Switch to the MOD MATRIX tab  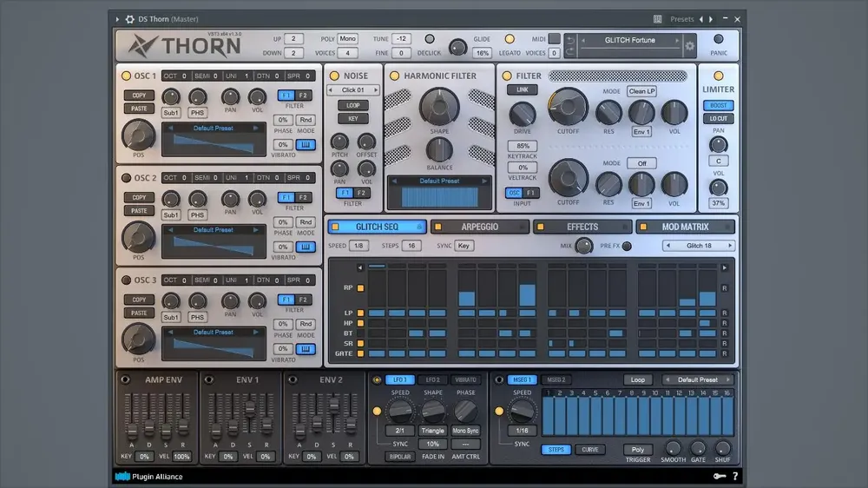[686, 227]
